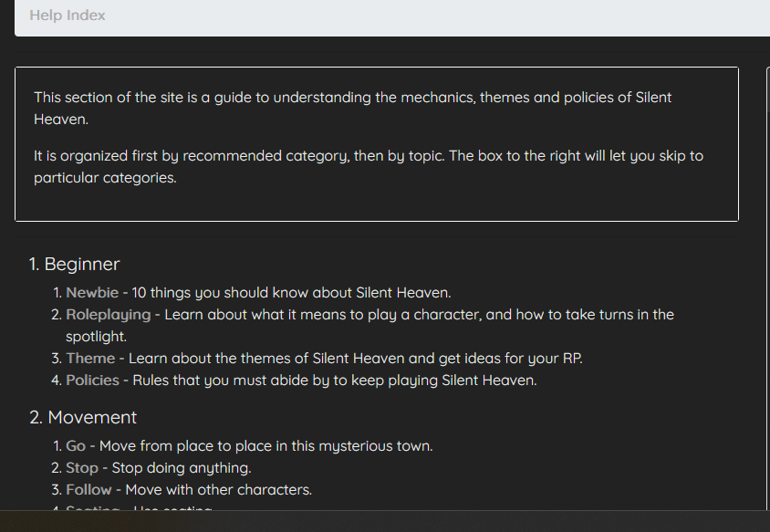This screenshot has width=770, height=532.
Task: Open the Stop command help topic
Action: (x=80, y=467)
